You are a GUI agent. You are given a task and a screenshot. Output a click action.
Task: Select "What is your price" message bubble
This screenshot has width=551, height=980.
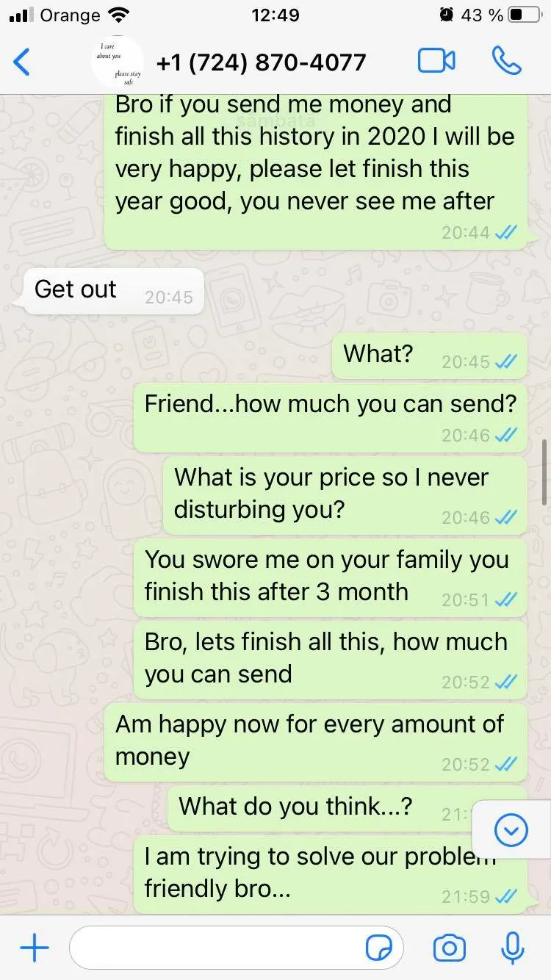[345, 495]
